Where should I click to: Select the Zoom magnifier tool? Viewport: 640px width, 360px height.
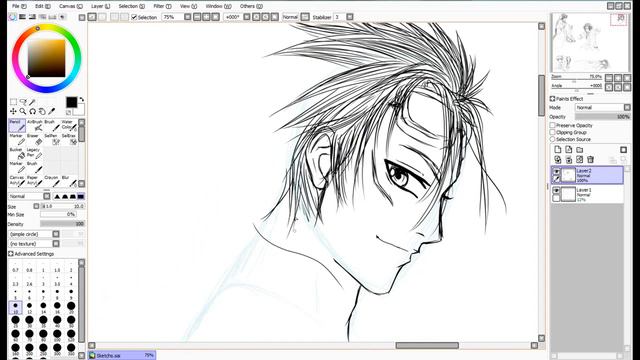tap(23, 111)
